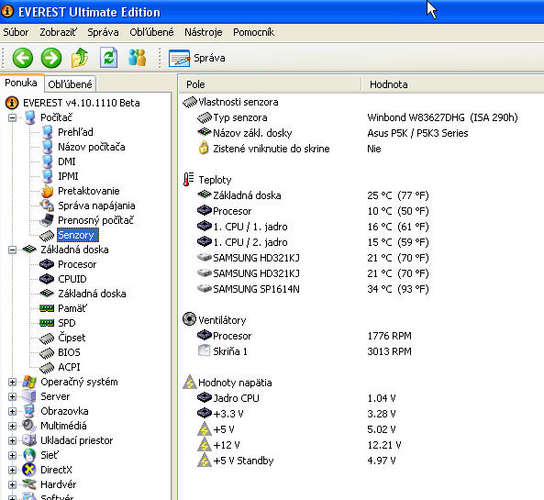Expand the DirectX tree node
The image size is (544, 500).
pos(12,470)
